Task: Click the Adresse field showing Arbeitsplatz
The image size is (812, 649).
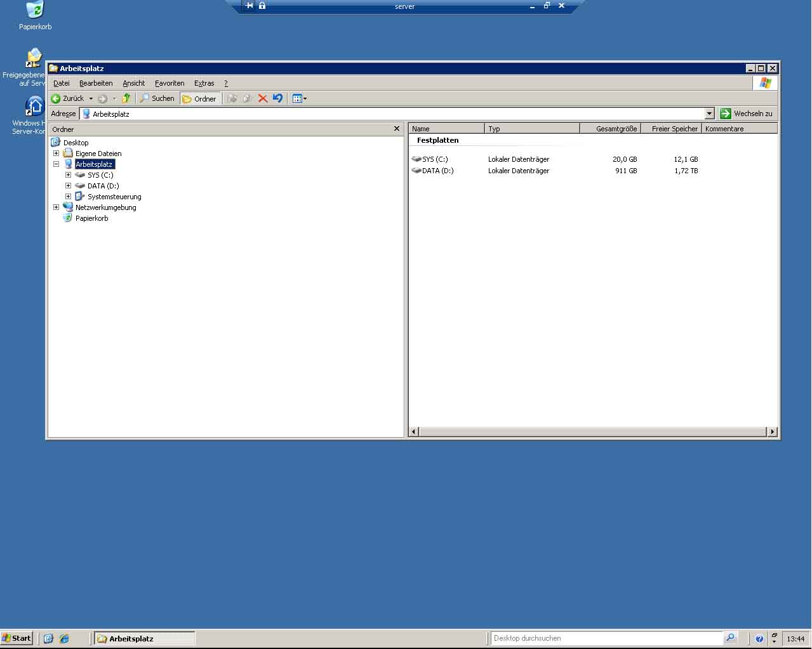Action: 392,114
